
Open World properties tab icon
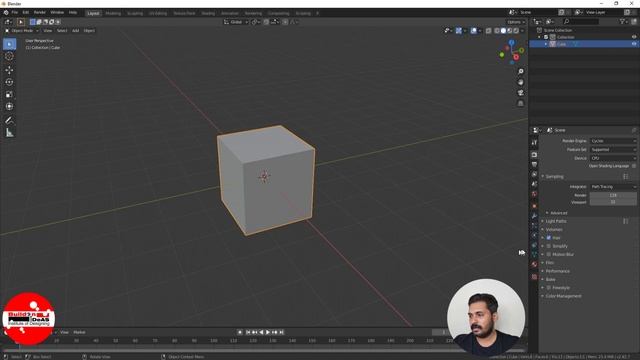(x=534, y=194)
